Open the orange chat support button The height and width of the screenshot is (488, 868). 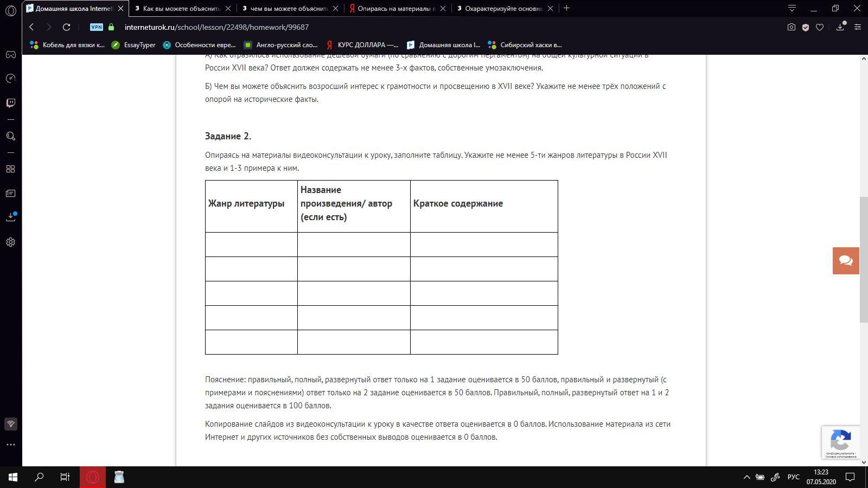click(846, 261)
